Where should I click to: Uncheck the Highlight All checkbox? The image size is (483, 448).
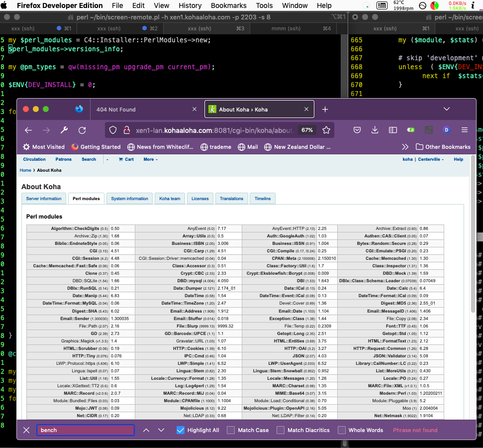pos(181,430)
